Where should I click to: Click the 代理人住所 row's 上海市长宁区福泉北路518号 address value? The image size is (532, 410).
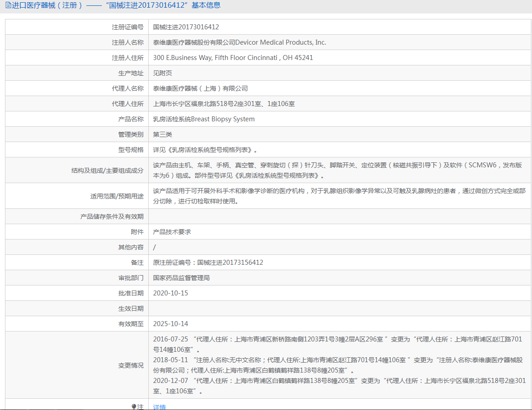point(224,104)
